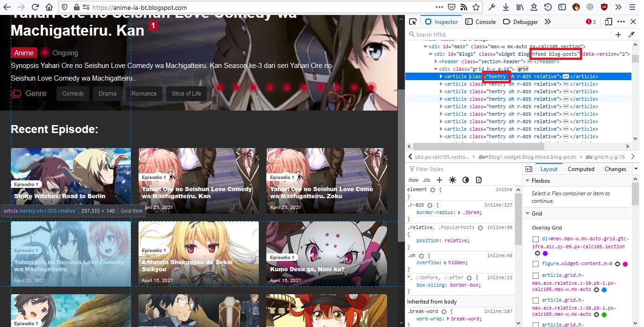Show the browser sidebars icon
This screenshot has width=644, height=327.
tap(562, 7)
